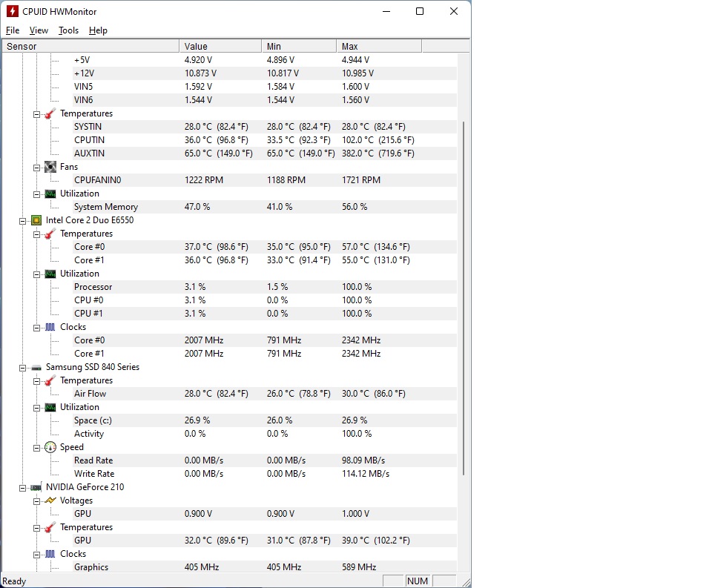Collapse the Intel Core 2 Duo E6550 node
Viewport: 712px width, 588px height.
pyautogui.click(x=22, y=221)
